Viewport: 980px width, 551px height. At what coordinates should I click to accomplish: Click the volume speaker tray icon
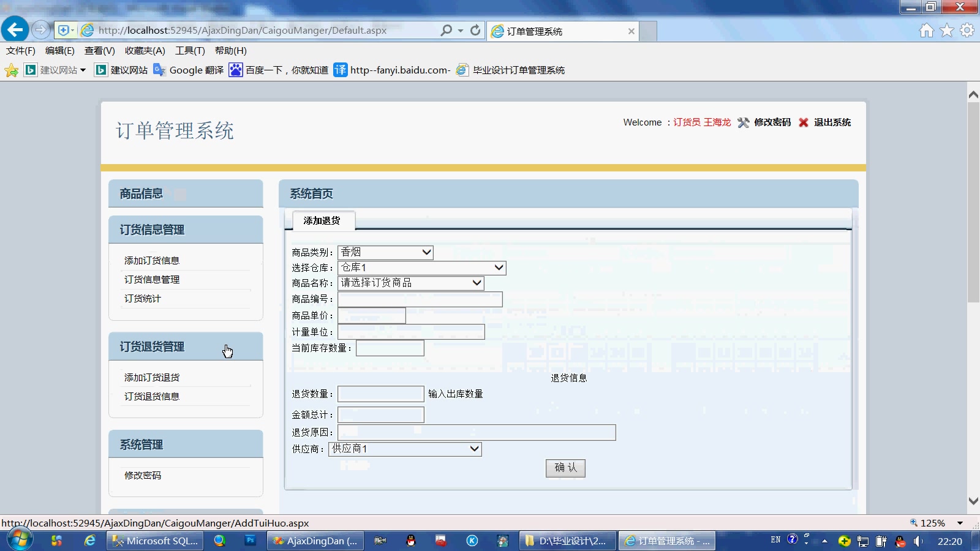click(x=918, y=541)
